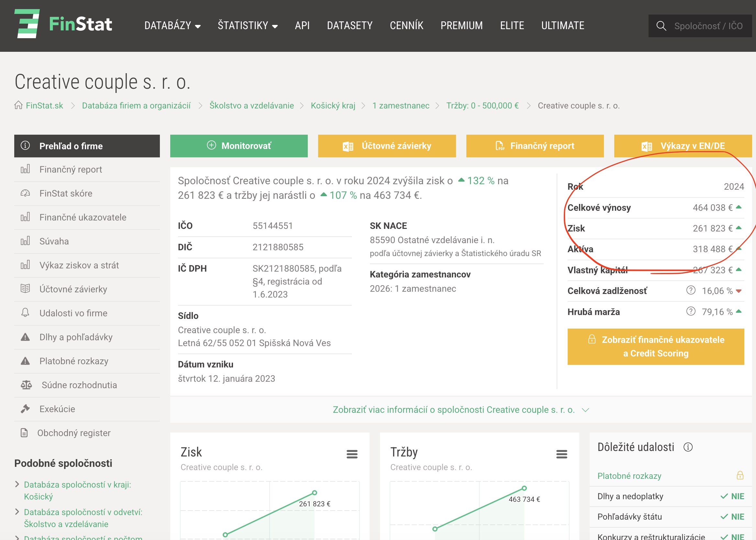Expand the ŠTATISTIKY dropdown menu
This screenshot has width=756, height=540.
[248, 26]
